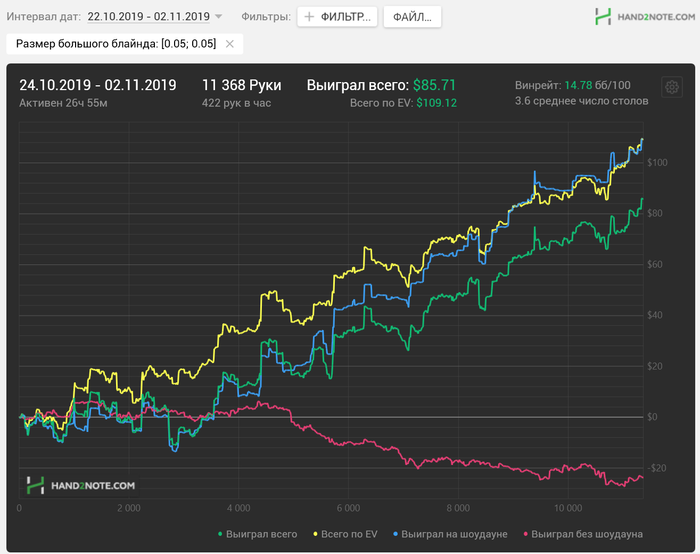Click the EV total value $109.12
Screen dimensions: 700x554
coord(437,103)
